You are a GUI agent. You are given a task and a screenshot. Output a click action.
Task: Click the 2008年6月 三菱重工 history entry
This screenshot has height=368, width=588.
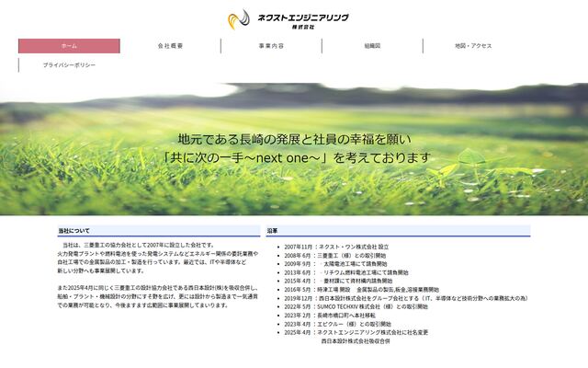334,256
